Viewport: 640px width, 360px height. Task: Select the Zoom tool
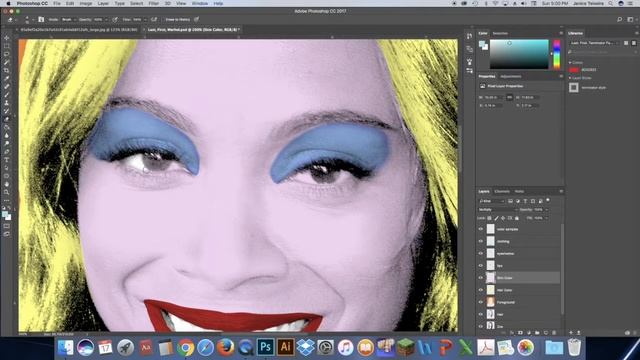tap(7, 192)
